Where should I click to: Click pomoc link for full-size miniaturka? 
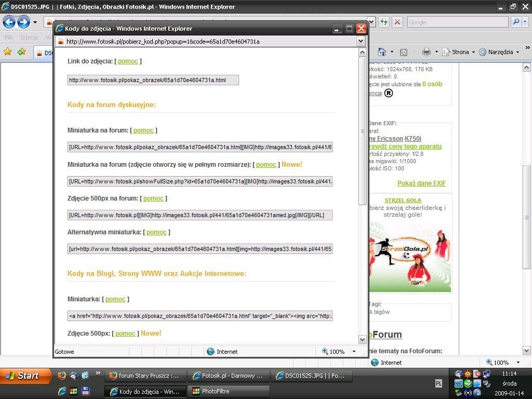click(266, 165)
